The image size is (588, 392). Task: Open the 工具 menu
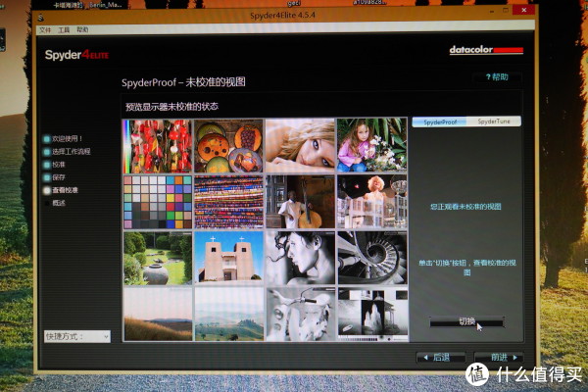pyautogui.click(x=64, y=30)
